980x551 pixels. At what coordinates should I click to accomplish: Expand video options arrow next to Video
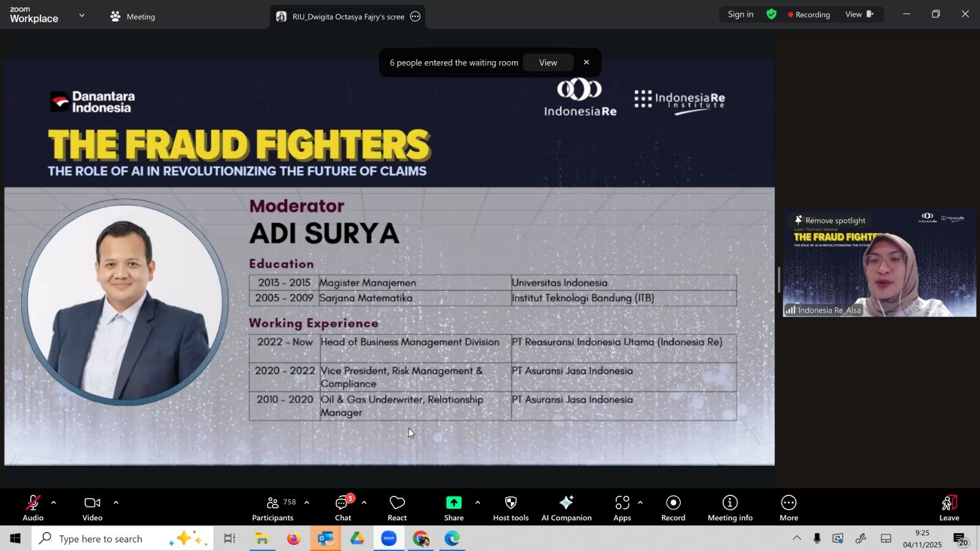116,503
